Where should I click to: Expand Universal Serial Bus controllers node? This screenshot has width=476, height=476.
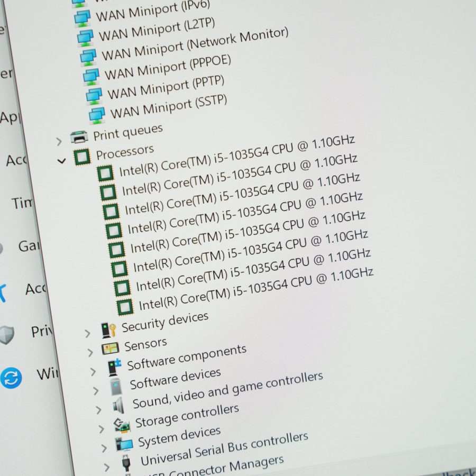tap(107, 468)
